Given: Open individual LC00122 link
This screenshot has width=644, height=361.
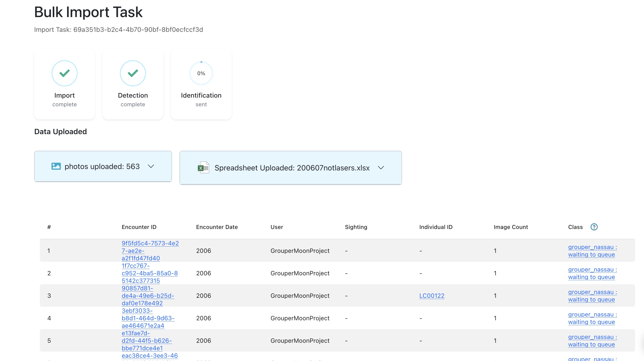Looking at the screenshot, I should pos(432,296).
